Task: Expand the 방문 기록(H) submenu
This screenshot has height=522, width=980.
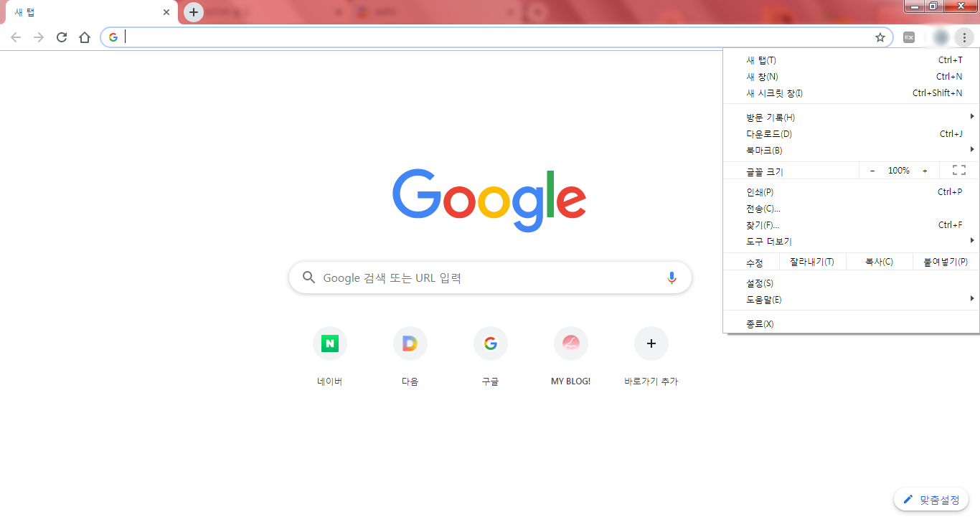Action: pos(852,118)
